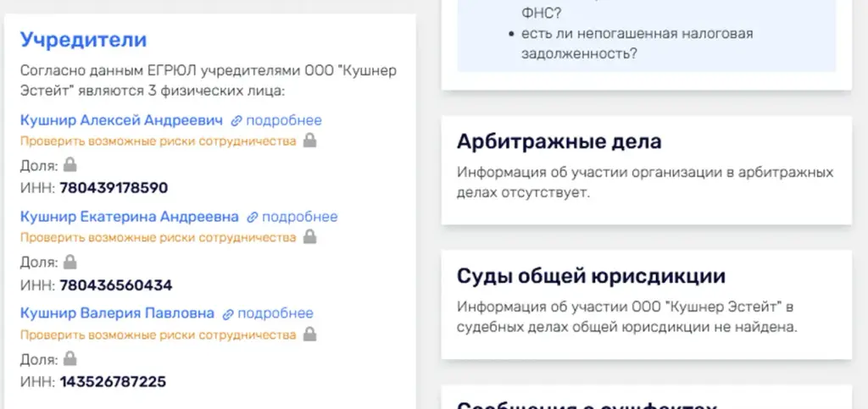Open founder Кушнир Екатерина Андреевна
The image size is (868, 409).
coord(130,217)
